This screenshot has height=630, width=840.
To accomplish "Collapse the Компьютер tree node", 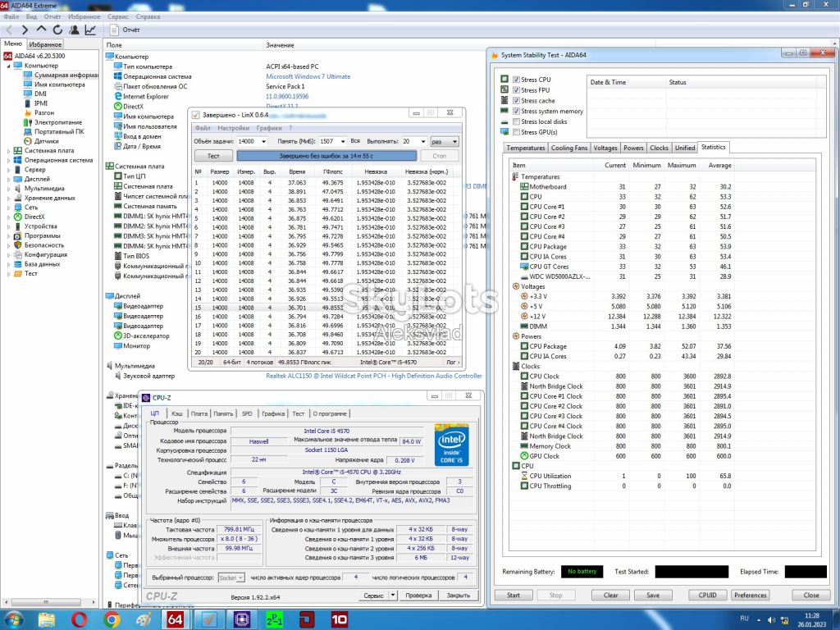I will pyautogui.click(x=8, y=66).
